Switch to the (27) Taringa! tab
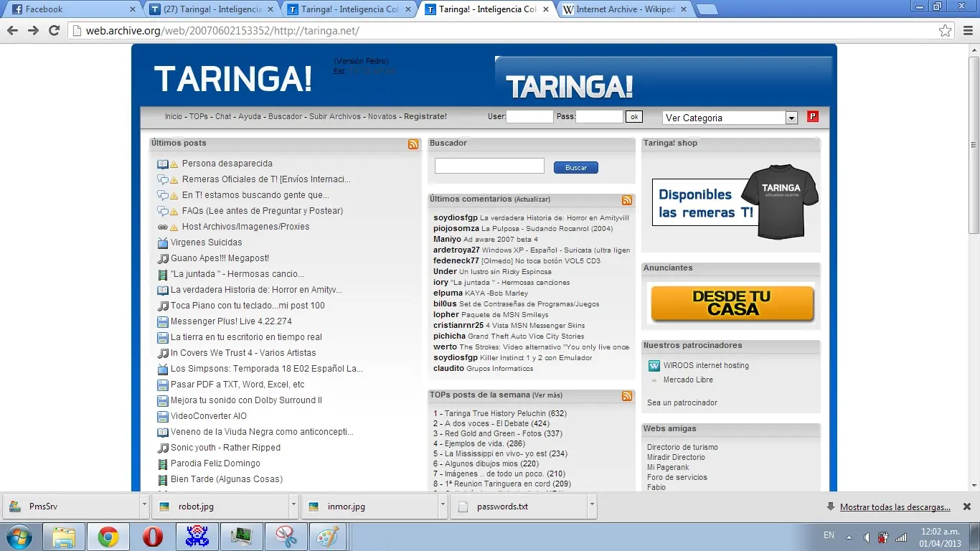This screenshot has width=980, height=551. (209, 9)
